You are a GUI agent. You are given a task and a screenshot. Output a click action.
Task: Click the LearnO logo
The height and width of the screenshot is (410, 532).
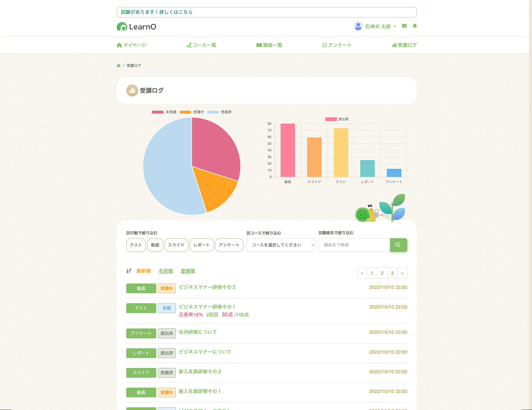tap(136, 27)
